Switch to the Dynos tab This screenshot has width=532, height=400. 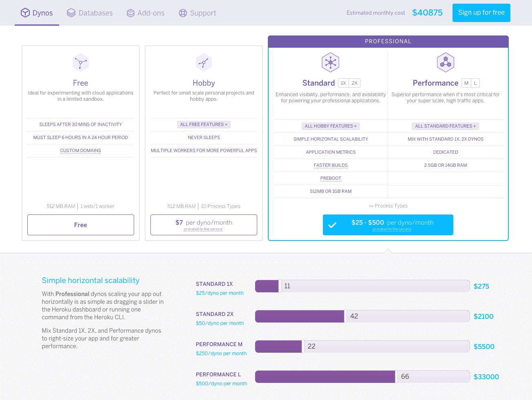click(37, 13)
